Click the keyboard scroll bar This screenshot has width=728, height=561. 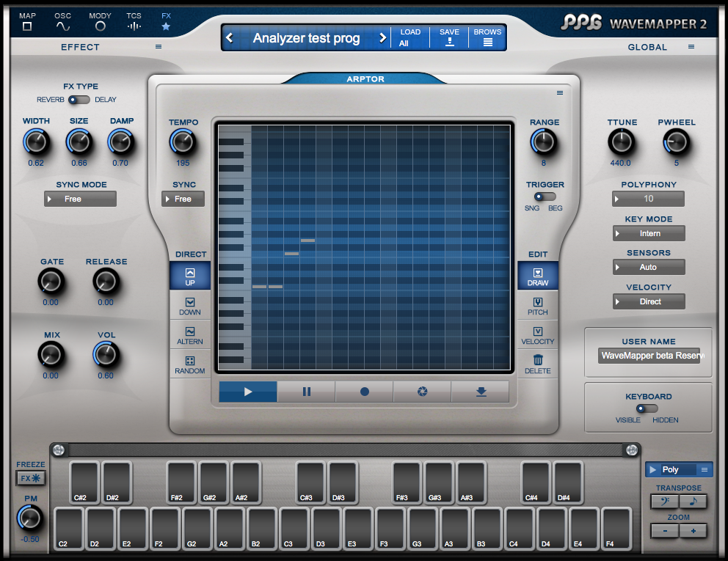coord(346,450)
